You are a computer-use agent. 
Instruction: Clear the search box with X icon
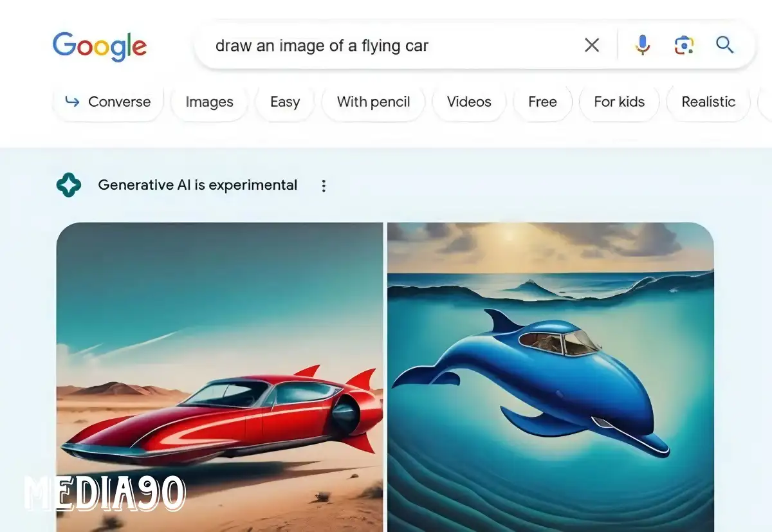[591, 45]
